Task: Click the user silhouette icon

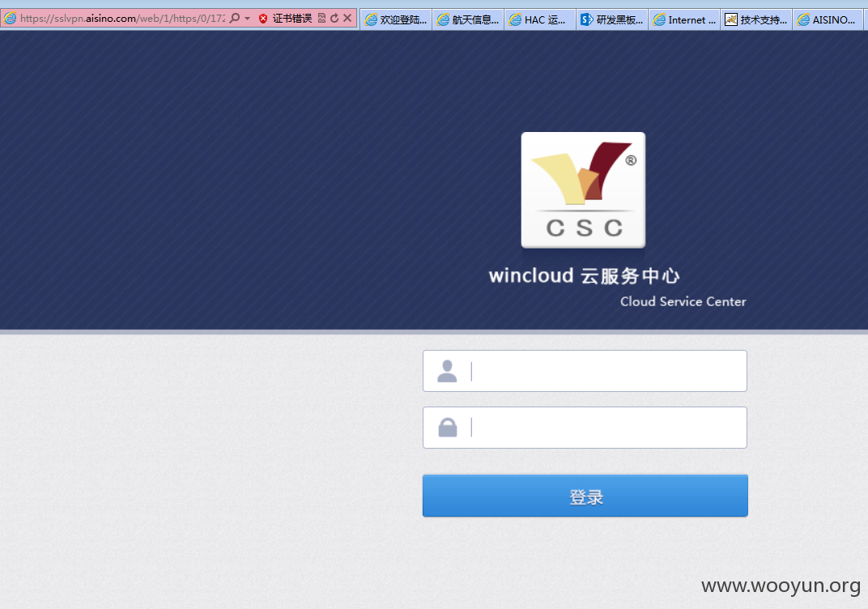Action: click(x=447, y=371)
